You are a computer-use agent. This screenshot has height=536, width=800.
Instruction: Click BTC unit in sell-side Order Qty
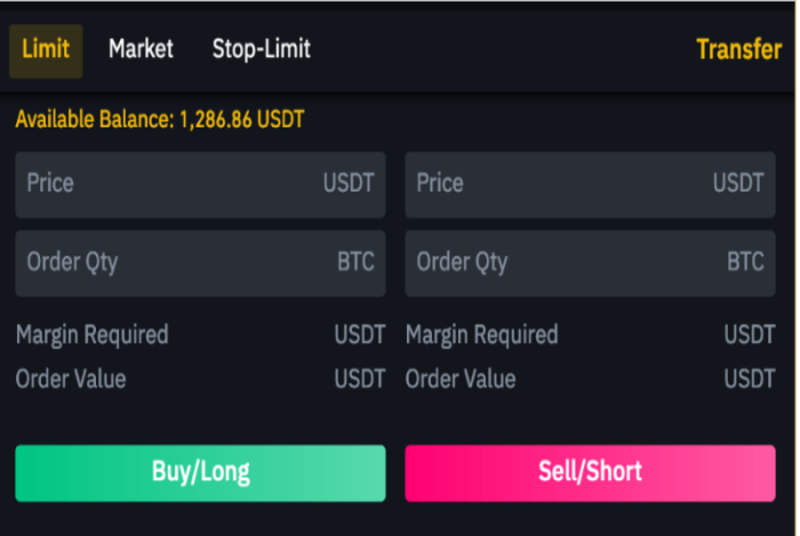click(x=745, y=262)
